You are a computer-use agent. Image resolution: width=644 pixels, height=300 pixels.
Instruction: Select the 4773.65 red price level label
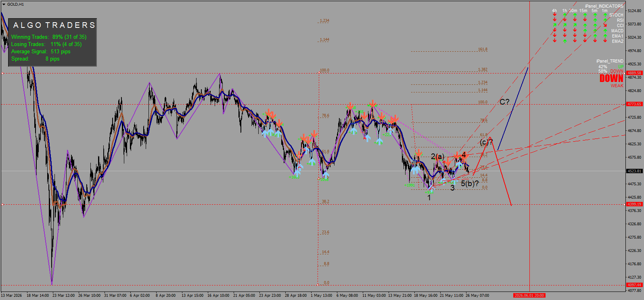[x=634, y=104]
